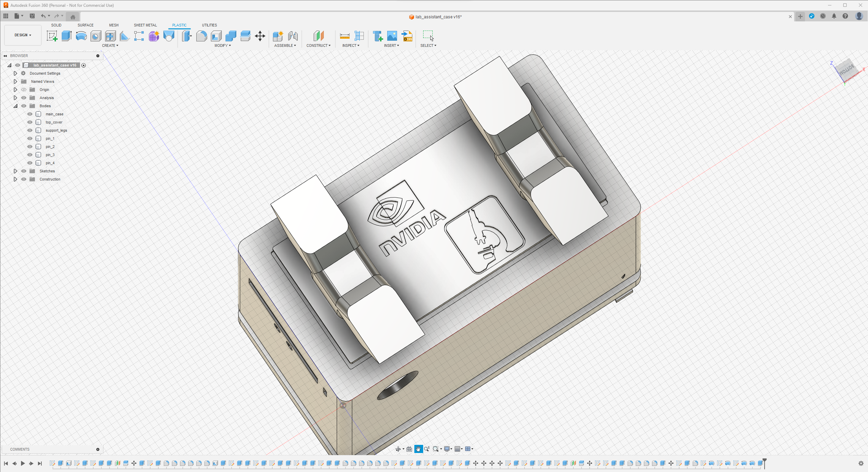This screenshot has width=868, height=472.
Task: Select the Extrude tool in Create
Action: pos(67,36)
